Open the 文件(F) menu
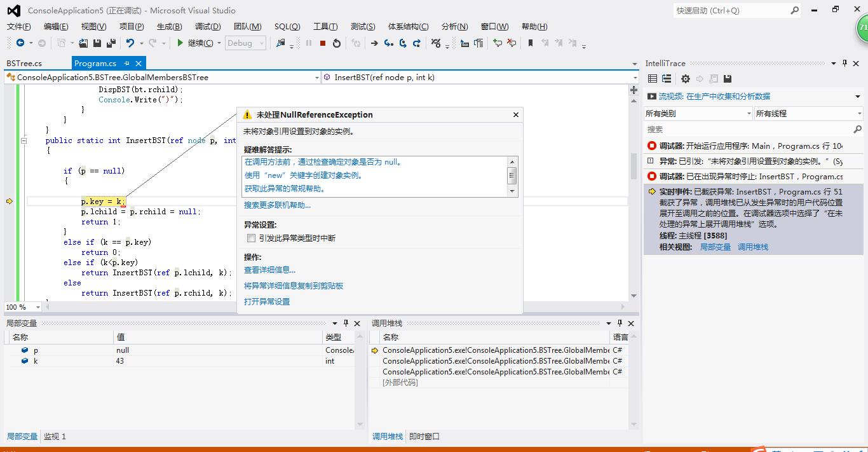Screen dimensions: 868x452 (19, 27)
